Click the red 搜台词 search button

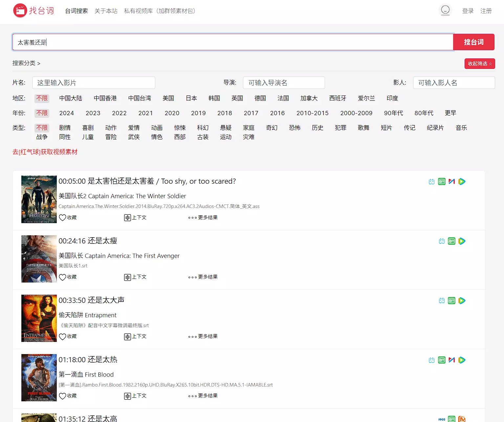(x=473, y=42)
